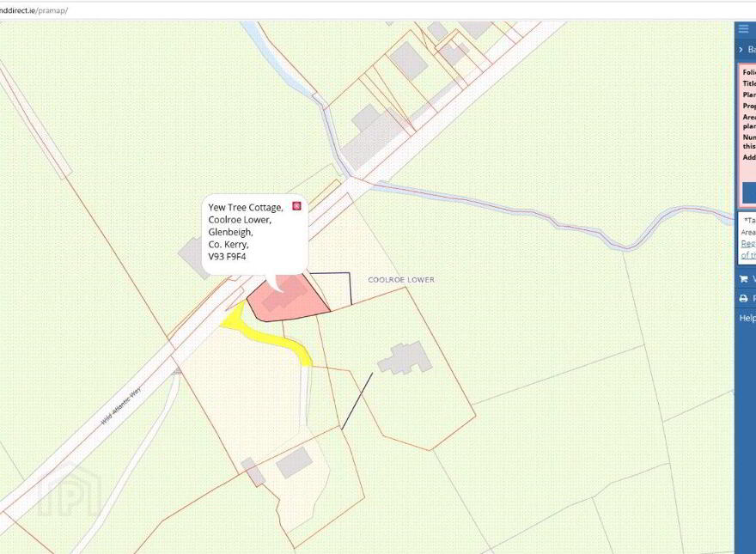Image resolution: width=756 pixels, height=554 pixels.
Task: Open the hamburger menu in the side panel
Action: pos(743,29)
